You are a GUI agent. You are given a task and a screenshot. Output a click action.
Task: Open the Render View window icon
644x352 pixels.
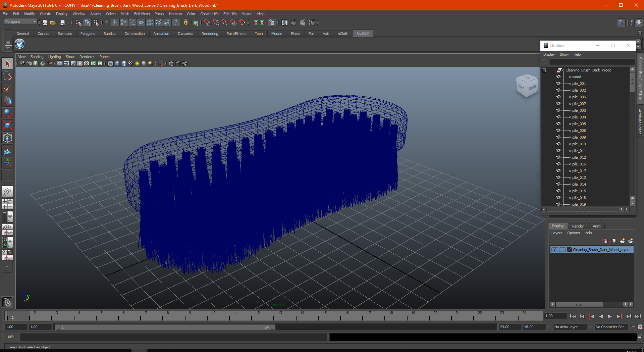(x=284, y=22)
